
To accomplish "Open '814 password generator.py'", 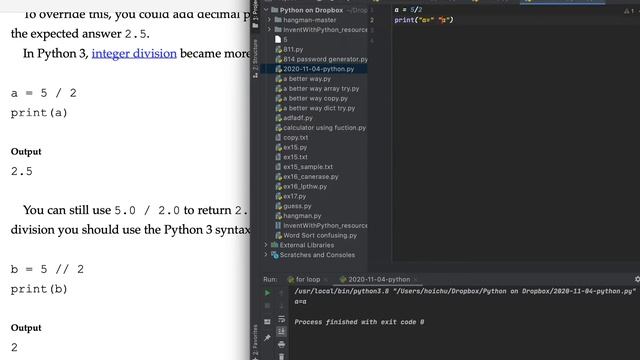I will click(x=321, y=59).
